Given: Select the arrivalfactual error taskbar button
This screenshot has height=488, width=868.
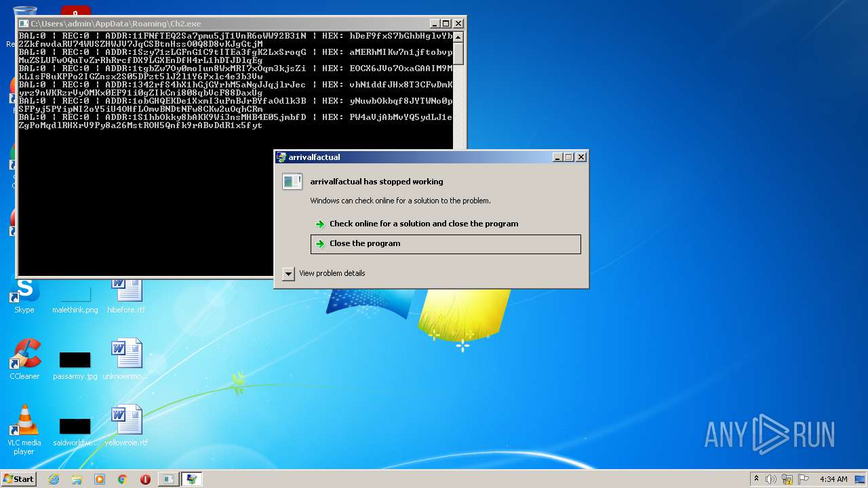Looking at the screenshot, I should pyautogui.click(x=191, y=479).
